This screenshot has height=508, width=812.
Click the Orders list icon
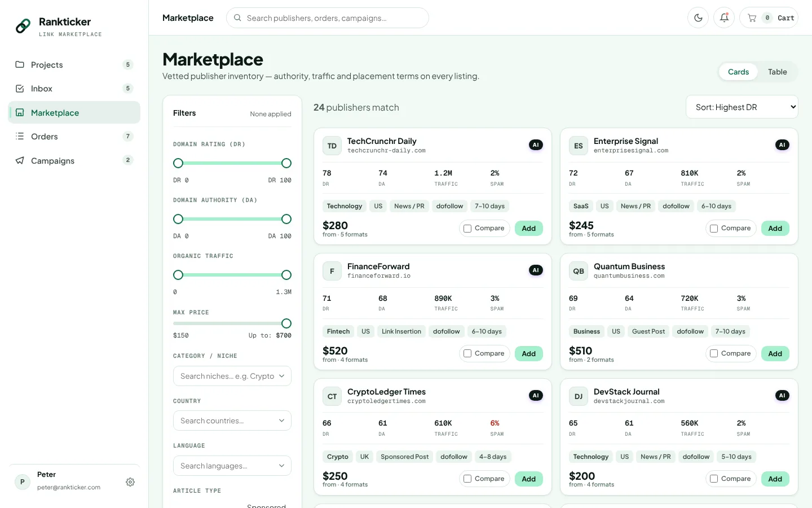coord(20,136)
